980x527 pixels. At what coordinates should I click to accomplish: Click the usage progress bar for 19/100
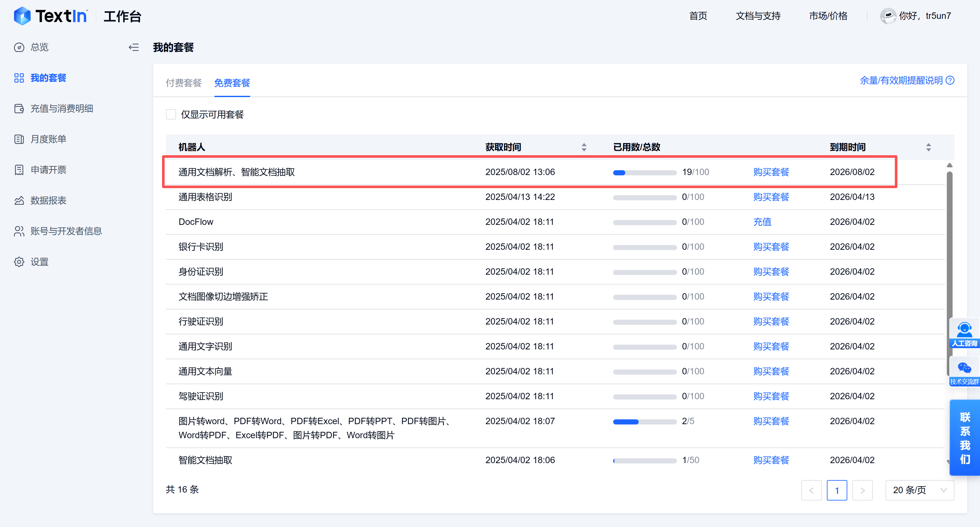click(644, 172)
